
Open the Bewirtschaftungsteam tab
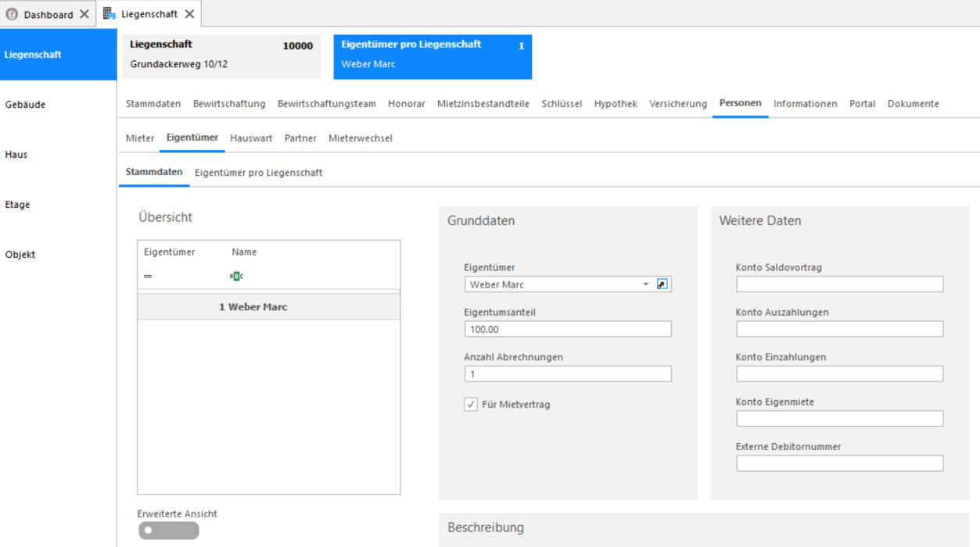[327, 103]
